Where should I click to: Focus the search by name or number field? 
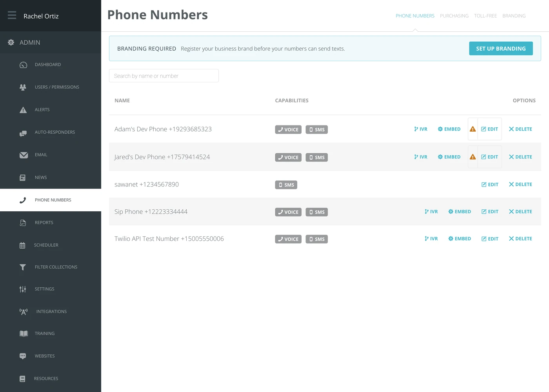(164, 76)
